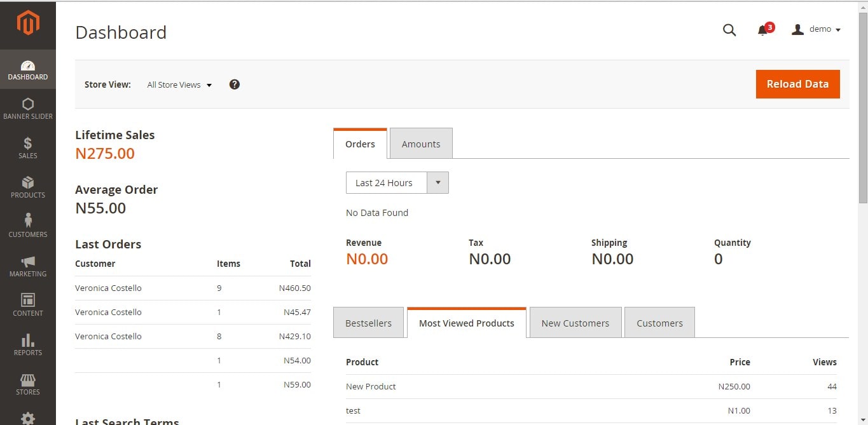
Task: Click the Dashboard page title
Action: pos(121,32)
